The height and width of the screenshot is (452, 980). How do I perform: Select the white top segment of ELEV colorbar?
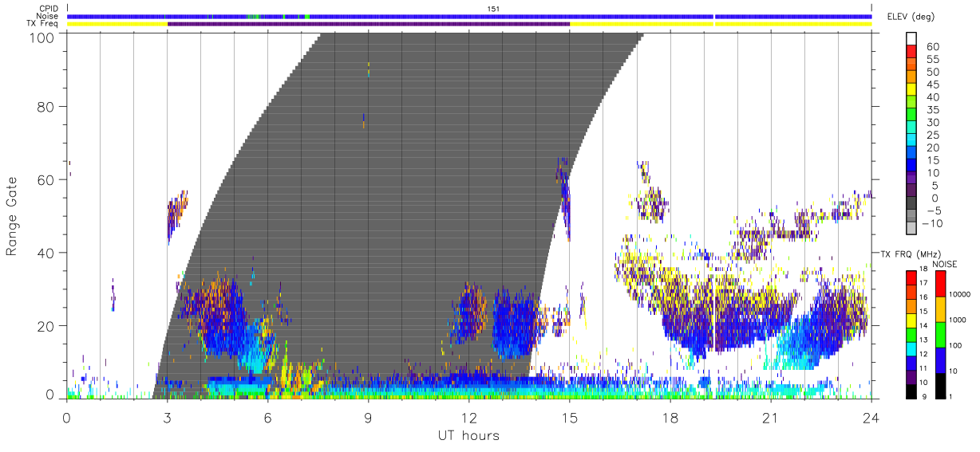tap(911, 40)
